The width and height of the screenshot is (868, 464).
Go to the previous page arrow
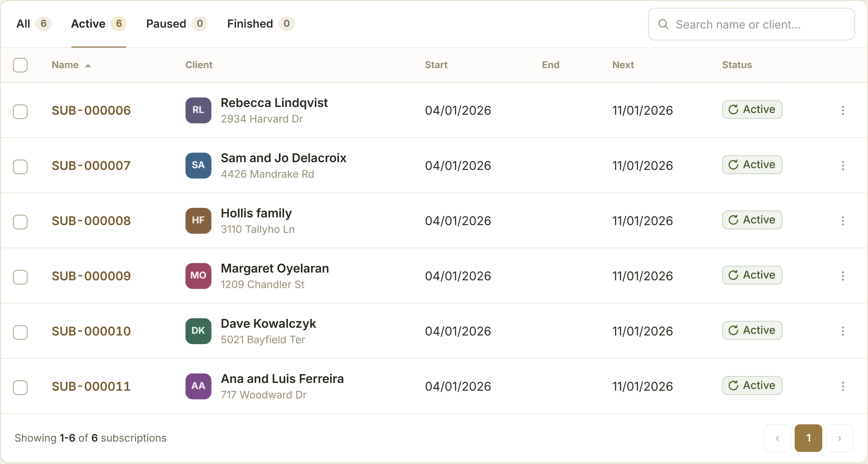click(777, 438)
